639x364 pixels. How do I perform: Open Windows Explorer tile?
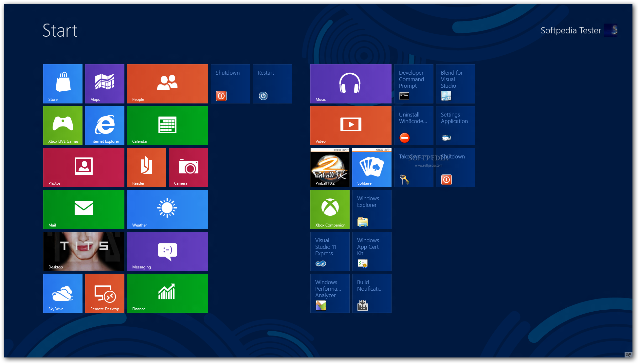tap(372, 209)
